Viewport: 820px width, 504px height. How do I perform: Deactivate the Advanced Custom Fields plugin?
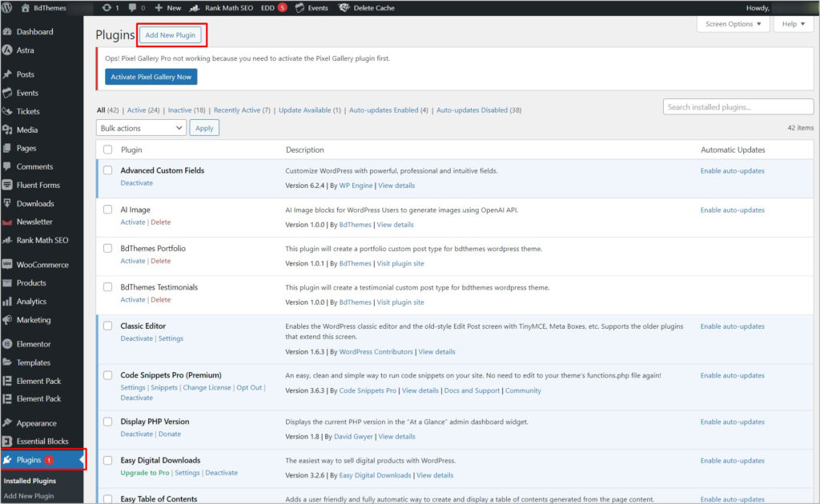point(136,182)
